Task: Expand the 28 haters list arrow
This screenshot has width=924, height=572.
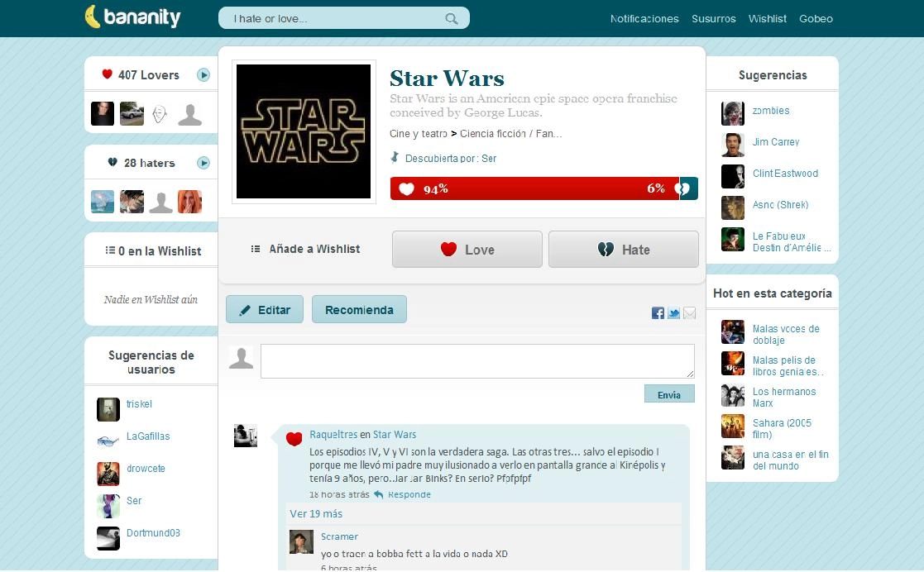Action: [x=203, y=163]
